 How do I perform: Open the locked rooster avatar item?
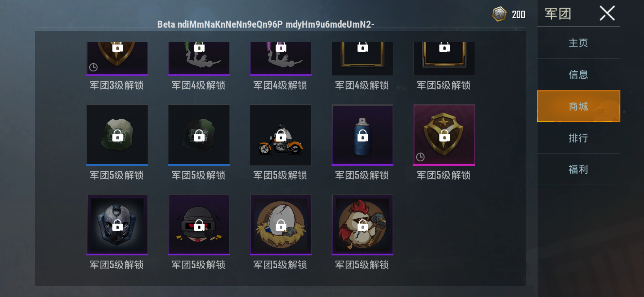362,225
